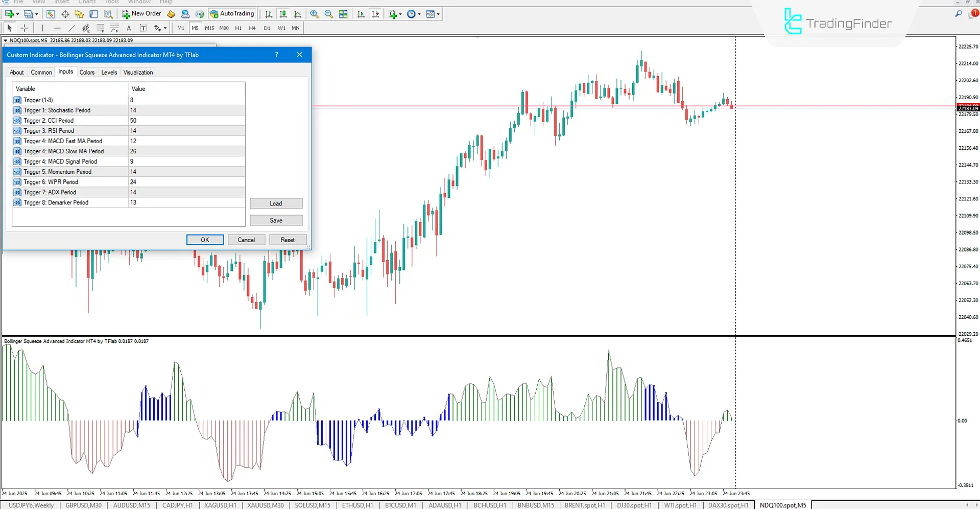Edit the Trigger 2 CCI Period value
Viewport: 980px width, 509px height.
(187, 120)
